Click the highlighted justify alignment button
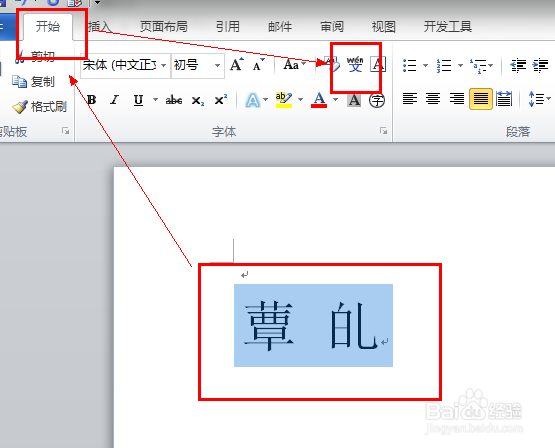 481,99
